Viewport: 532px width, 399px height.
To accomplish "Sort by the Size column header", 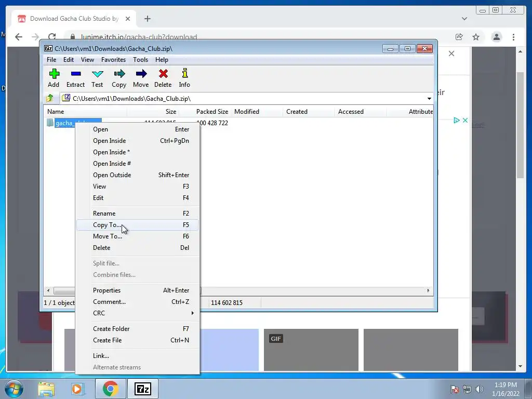I will click(153, 112).
